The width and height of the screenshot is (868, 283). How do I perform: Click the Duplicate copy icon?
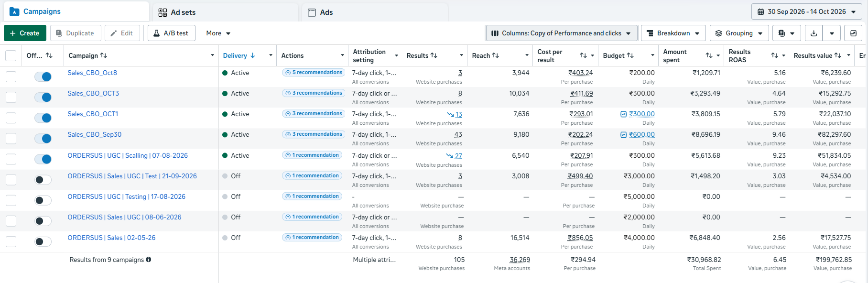59,33
